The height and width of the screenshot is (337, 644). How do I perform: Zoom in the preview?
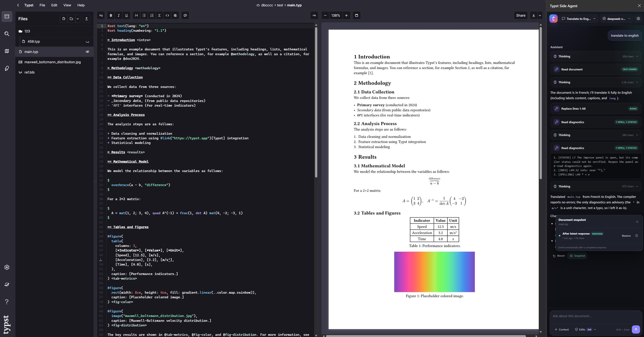(346, 15)
